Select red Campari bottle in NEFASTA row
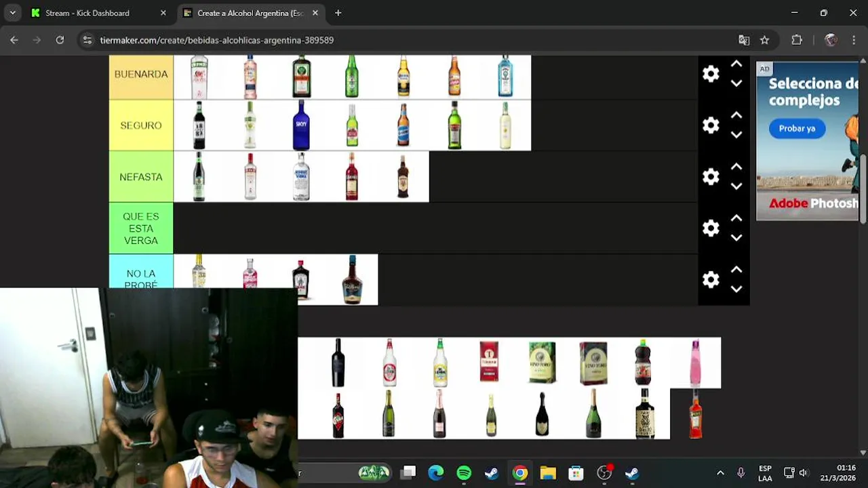The width and height of the screenshot is (868, 488). tap(351, 177)
